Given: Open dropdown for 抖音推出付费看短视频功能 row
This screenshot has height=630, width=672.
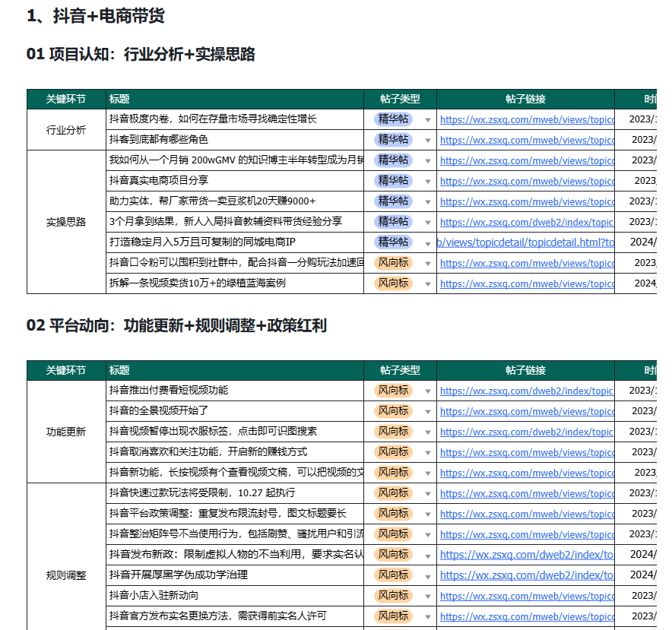Looking at the screenshot, I should coord(427,391).
